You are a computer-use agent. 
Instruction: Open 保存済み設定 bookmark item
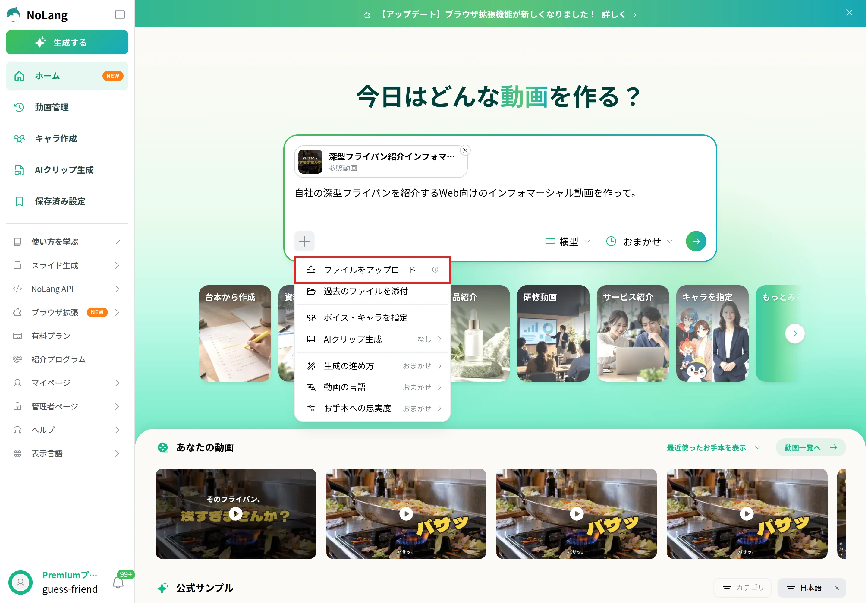click(x=67, y=201)
